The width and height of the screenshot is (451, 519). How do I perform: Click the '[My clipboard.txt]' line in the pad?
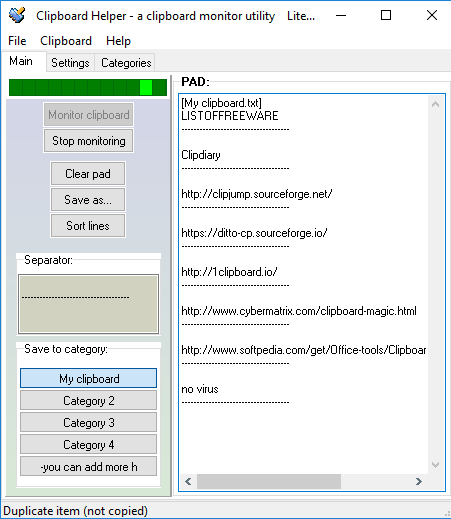[x=221, y=103]
